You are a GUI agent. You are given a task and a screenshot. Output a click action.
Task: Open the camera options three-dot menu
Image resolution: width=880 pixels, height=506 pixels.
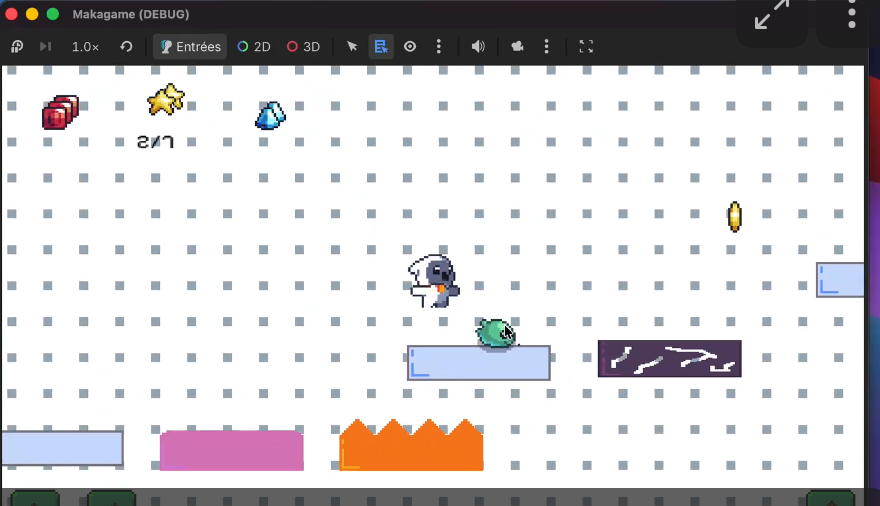[x=547, y=47]
